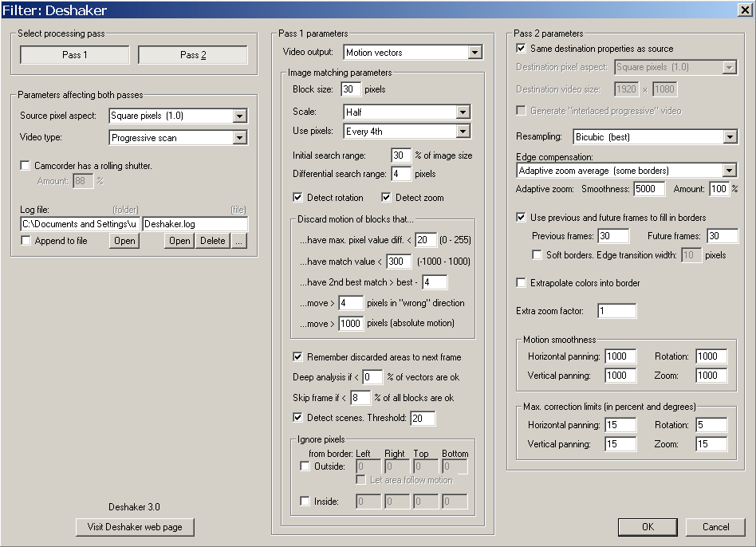
Task: Click the Future frames field
Action: pos(723,236)
